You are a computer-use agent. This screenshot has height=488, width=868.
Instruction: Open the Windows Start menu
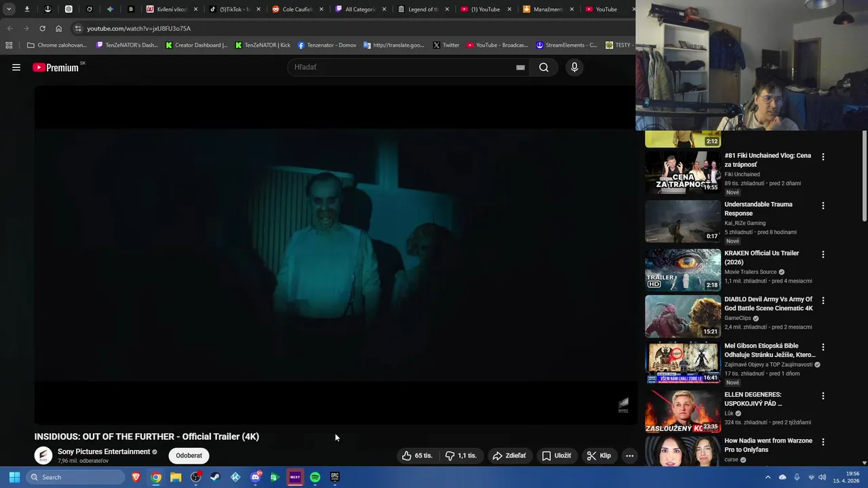click(14, 477)
